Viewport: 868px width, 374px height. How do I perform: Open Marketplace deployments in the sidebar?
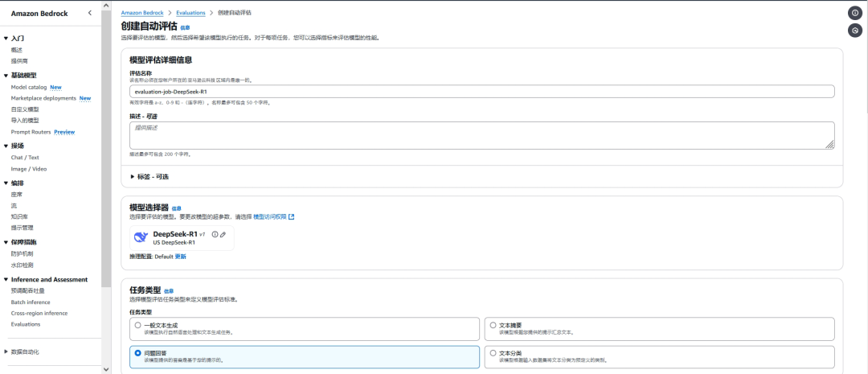[x=43, y=98]
